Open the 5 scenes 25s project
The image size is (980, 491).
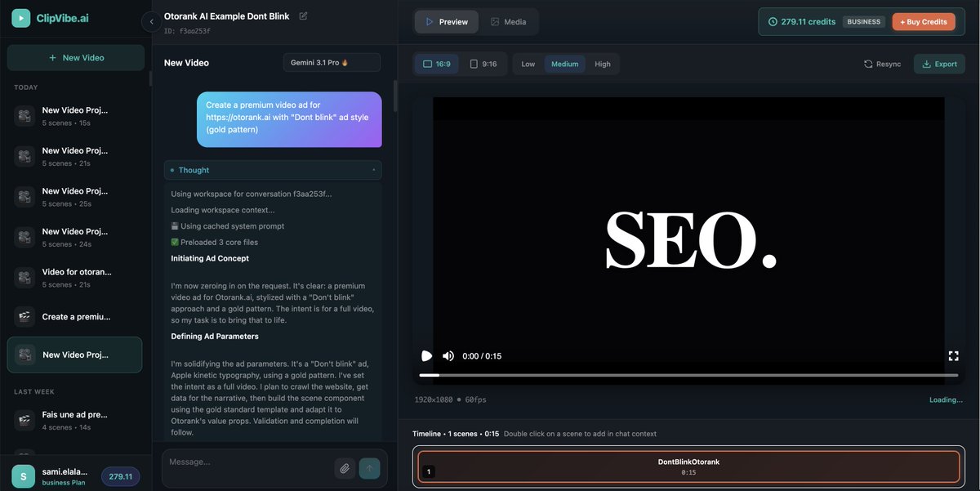[x=76, y=197]
